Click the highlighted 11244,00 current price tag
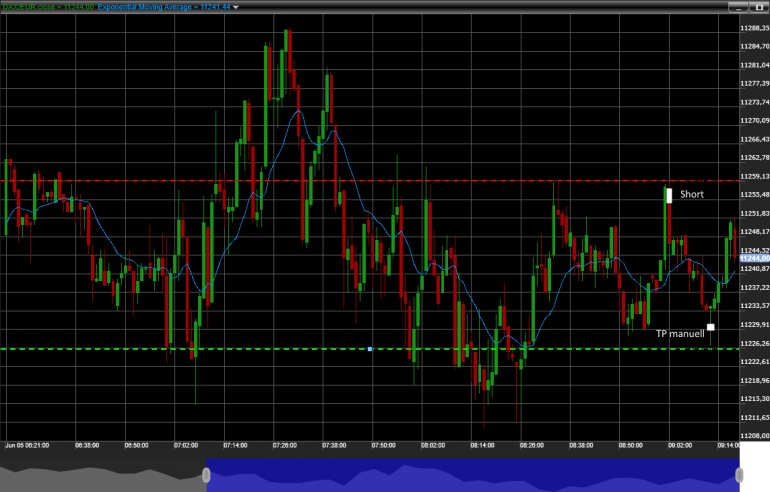This screenshot has height=492, width=770. pyautogui.click(x=755, y=258)
